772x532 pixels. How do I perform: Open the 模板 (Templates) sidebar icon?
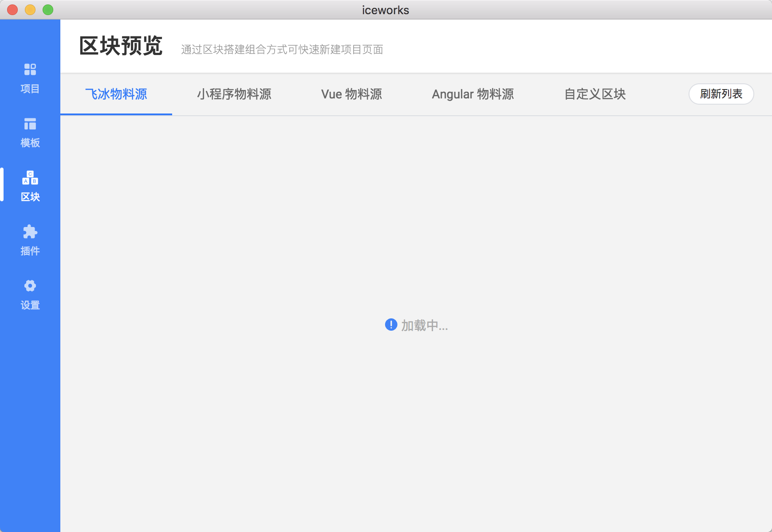click(x=30, y=124)
